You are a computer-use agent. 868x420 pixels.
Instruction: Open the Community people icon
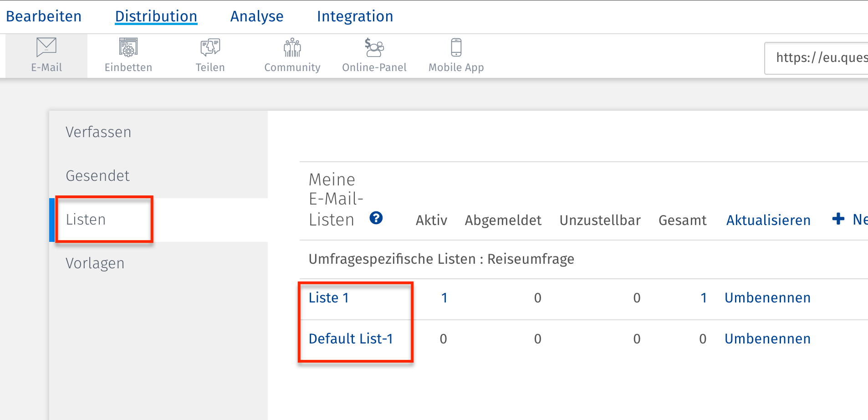pos(292,47)
